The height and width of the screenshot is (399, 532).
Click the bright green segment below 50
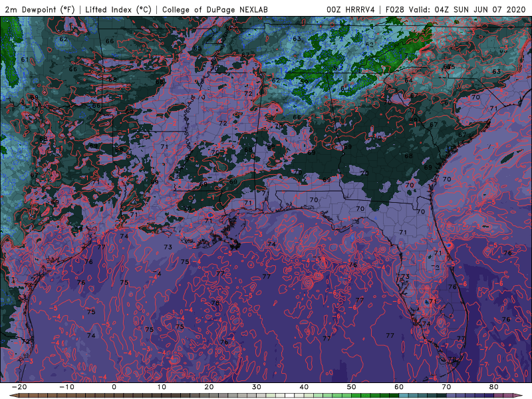point(346,396)
